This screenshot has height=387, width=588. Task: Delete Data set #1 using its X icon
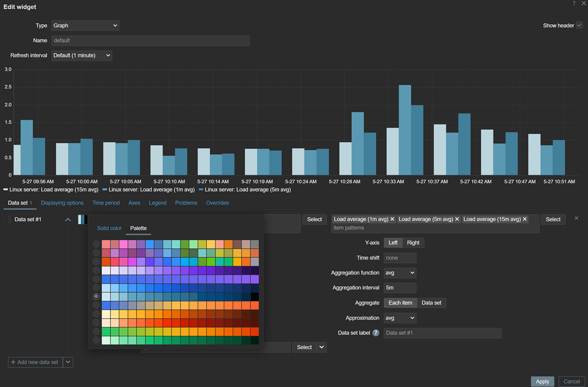pyautogui.click(x=576, y=218)
